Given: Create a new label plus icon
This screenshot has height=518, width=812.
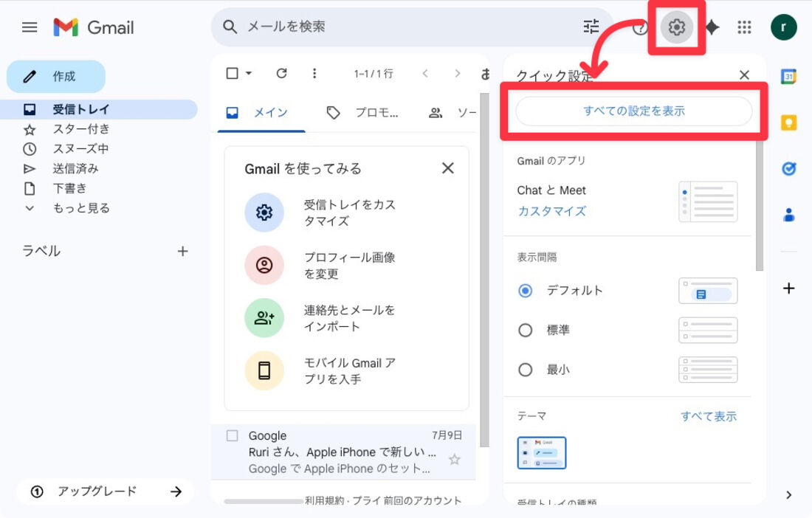Looking at the screenshot, I should [x=183, y=252].
